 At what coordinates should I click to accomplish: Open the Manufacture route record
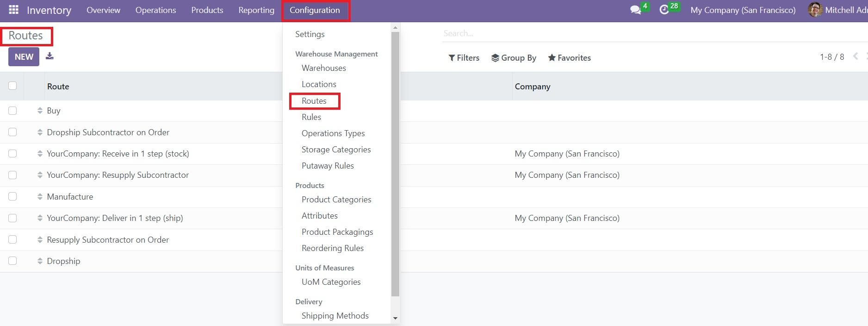click(x=70, y=197)
